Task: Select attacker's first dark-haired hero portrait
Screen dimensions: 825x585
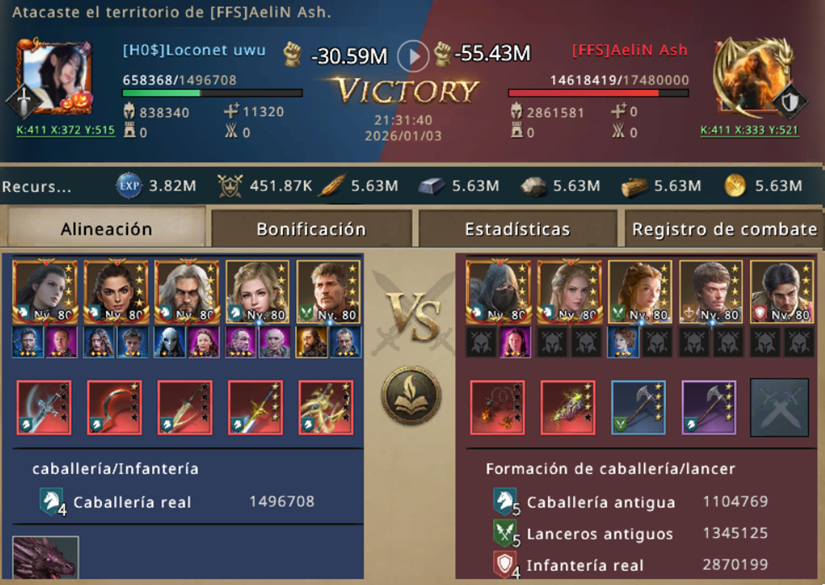Action: [45, 291]
